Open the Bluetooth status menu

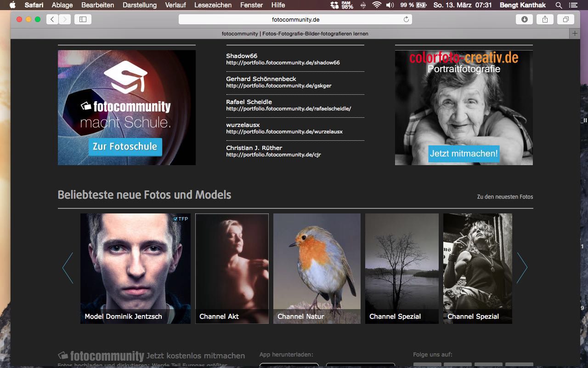(363, 5)
